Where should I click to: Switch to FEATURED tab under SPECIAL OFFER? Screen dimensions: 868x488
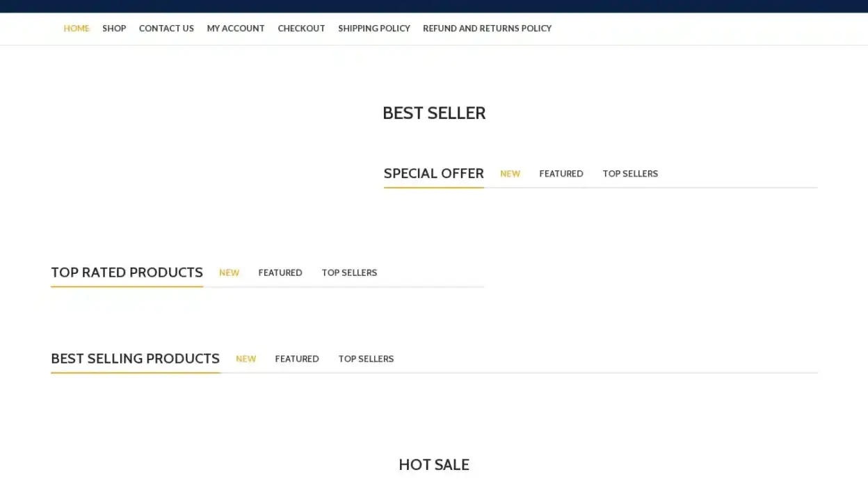coord(561,174)
